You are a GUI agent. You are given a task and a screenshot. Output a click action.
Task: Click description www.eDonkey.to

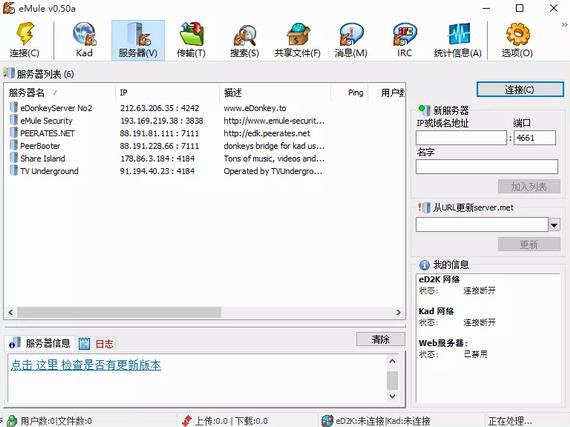point(255,108)
